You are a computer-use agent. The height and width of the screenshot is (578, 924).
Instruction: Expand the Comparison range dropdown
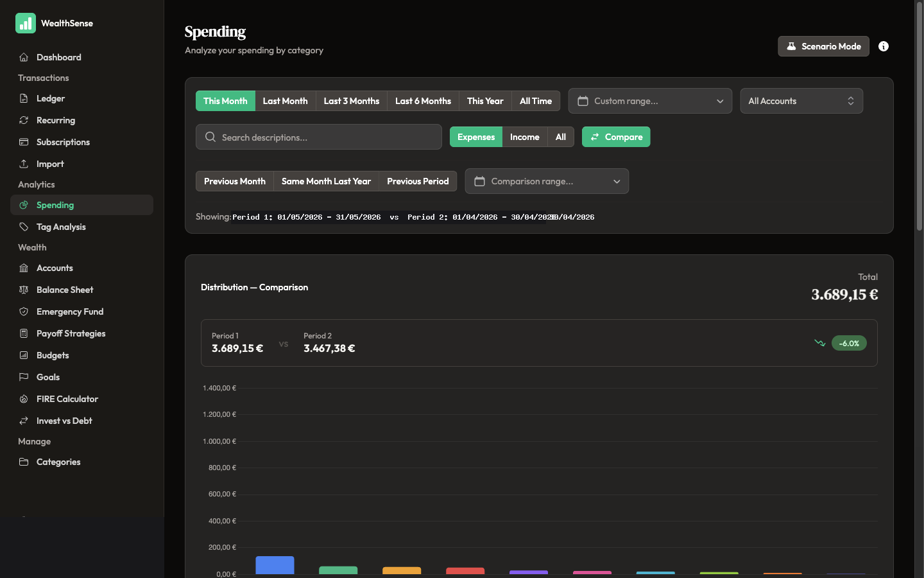pyautogui.click(x=547, y=181)
